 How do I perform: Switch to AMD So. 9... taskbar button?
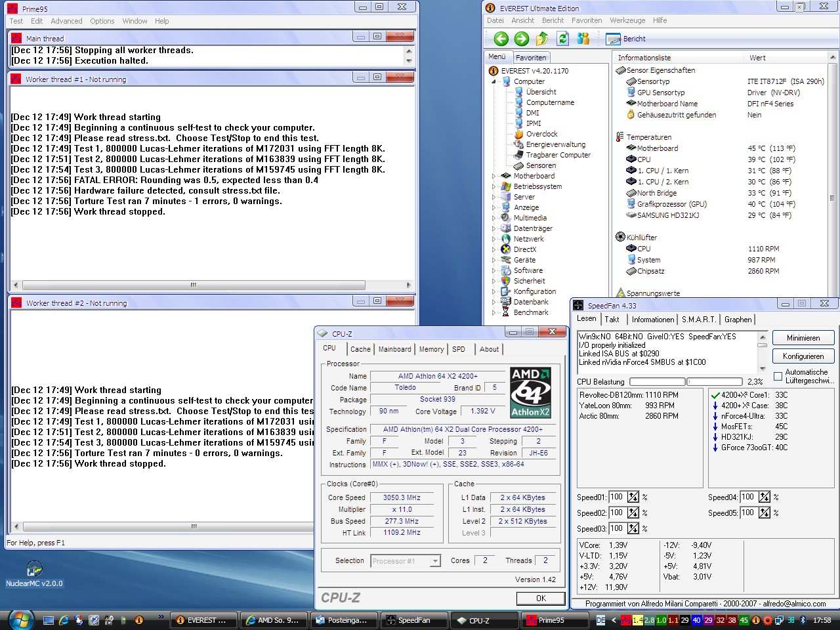pyautogui.click(x=274, y=620)
